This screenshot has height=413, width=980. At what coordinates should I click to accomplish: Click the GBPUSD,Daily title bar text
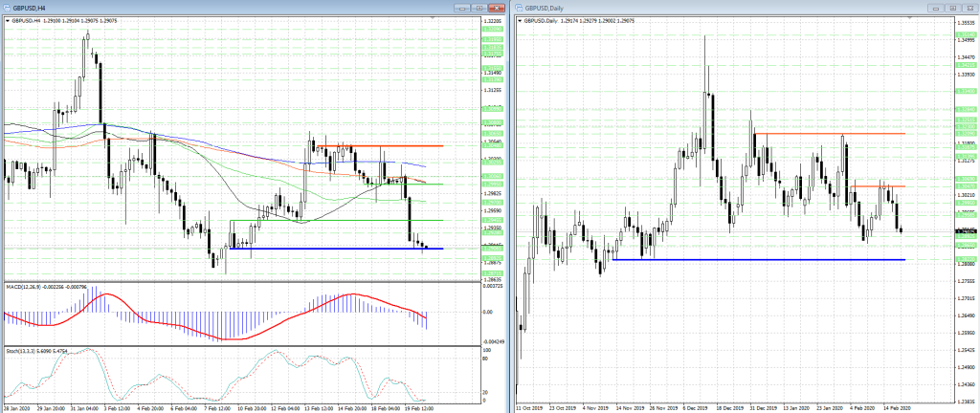550,7
